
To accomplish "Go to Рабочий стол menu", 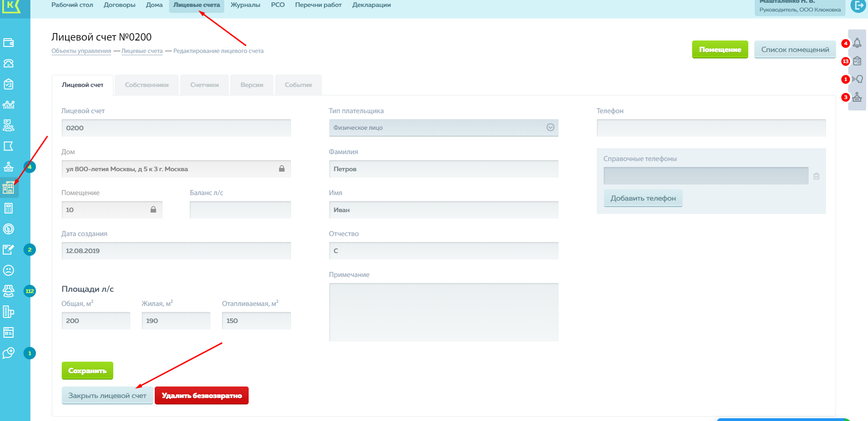I will [72, 5].
